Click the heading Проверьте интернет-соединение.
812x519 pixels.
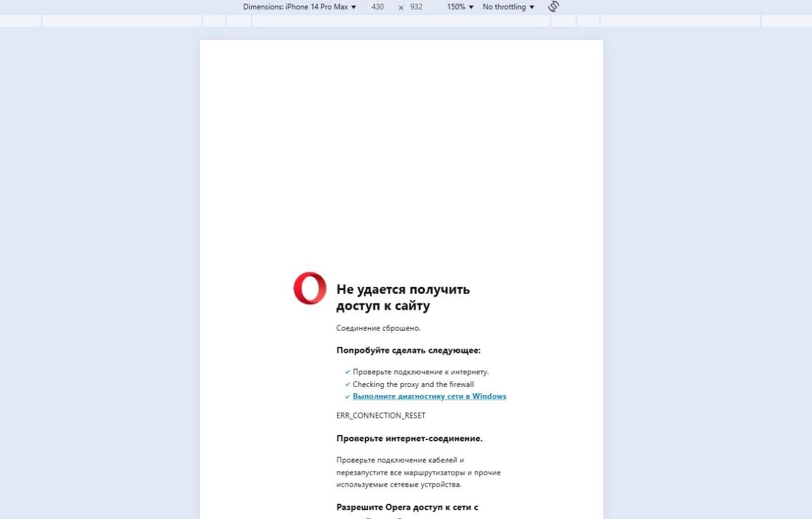click(x=409, y=438)
